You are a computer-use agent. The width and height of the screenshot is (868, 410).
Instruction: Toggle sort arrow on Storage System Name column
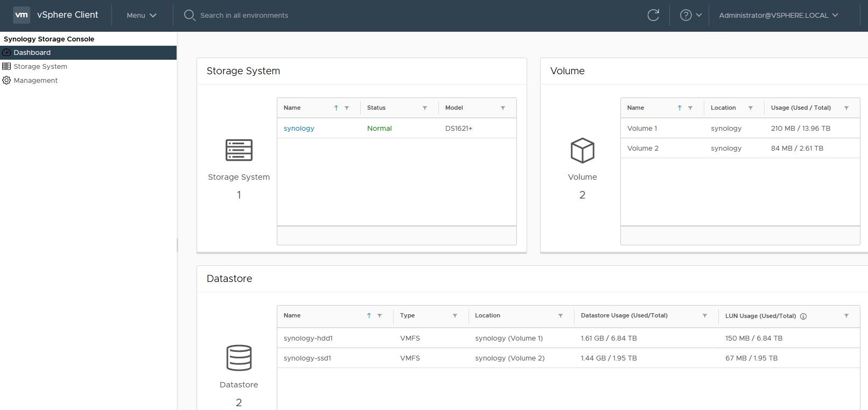point(336,108)
